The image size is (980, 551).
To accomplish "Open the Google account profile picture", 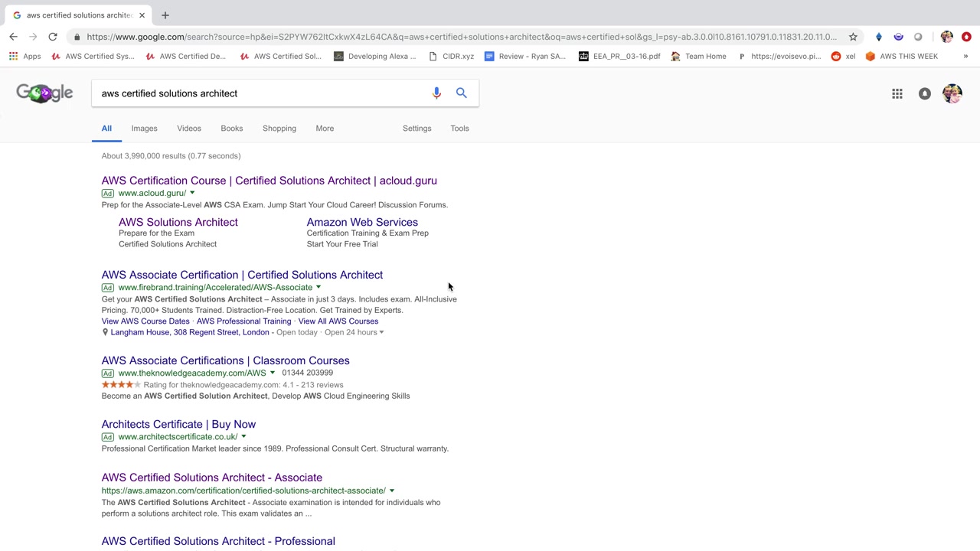I will (x=952, y=93).
